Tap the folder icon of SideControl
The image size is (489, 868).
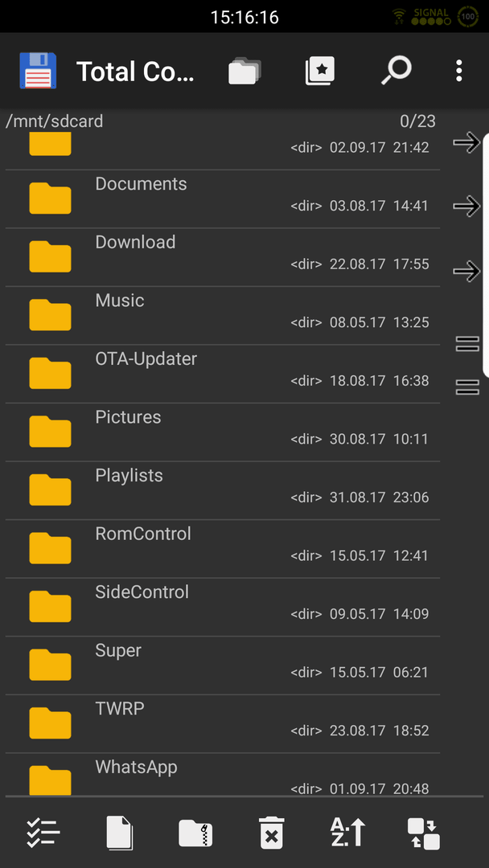tap(50, 606)
